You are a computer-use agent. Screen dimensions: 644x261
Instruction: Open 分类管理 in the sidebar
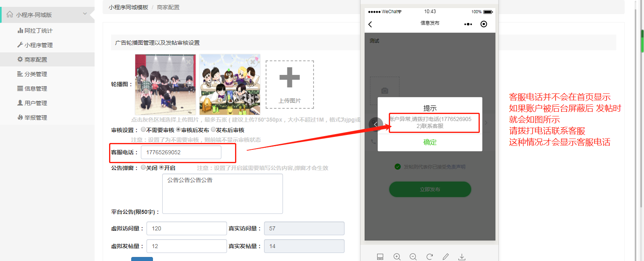tap(35, 74)
